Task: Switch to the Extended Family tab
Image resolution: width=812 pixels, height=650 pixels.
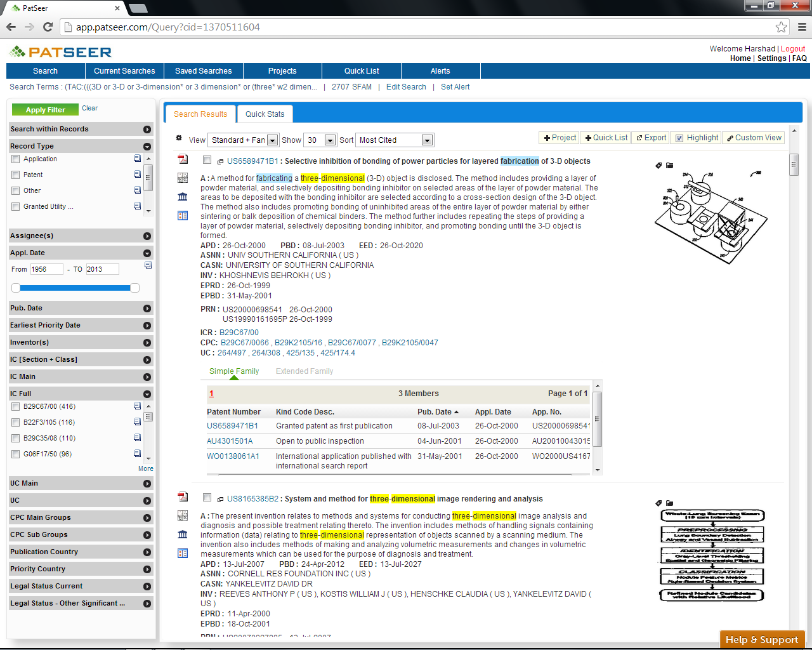Action: click(x=304, y=371)
